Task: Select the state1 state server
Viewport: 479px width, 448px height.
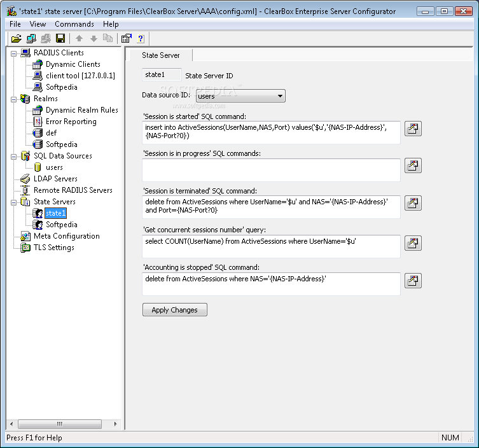Action: click(x=55, y=213)
